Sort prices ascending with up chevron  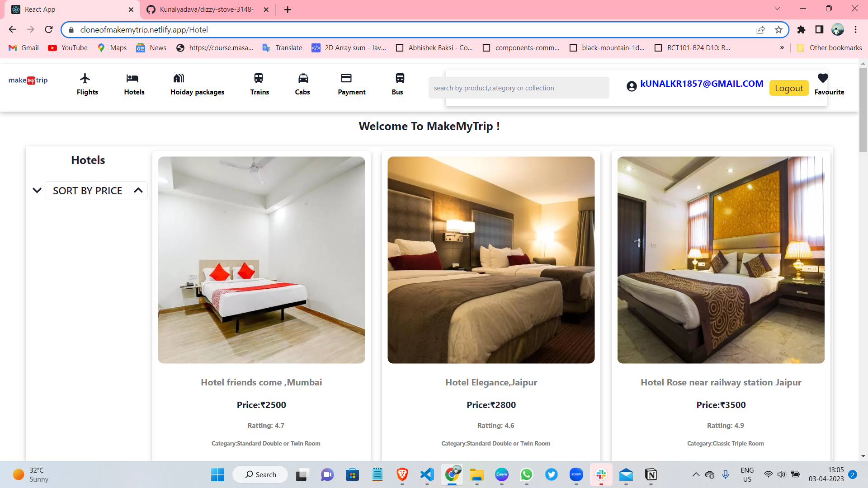point(138,191)
